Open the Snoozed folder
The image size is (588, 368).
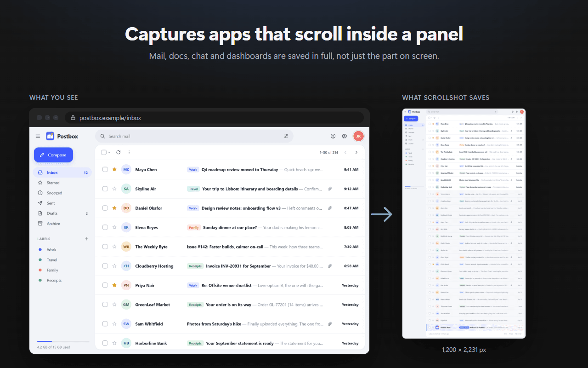point(62,193)
